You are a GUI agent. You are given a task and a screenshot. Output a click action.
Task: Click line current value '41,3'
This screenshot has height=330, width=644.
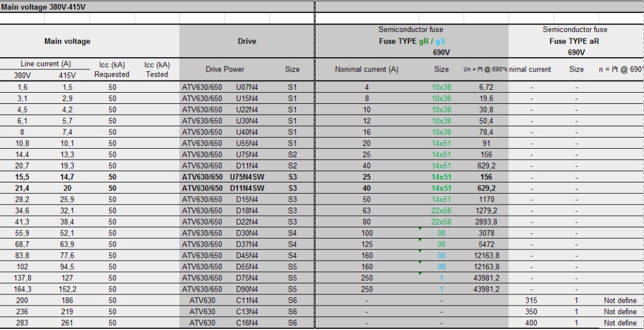coord(22,222)
